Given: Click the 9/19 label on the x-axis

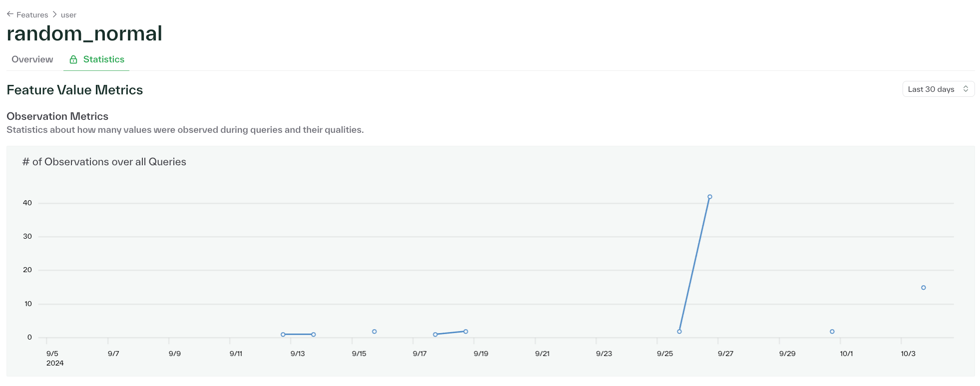Looking at the screenshot, I should (482, 353).
